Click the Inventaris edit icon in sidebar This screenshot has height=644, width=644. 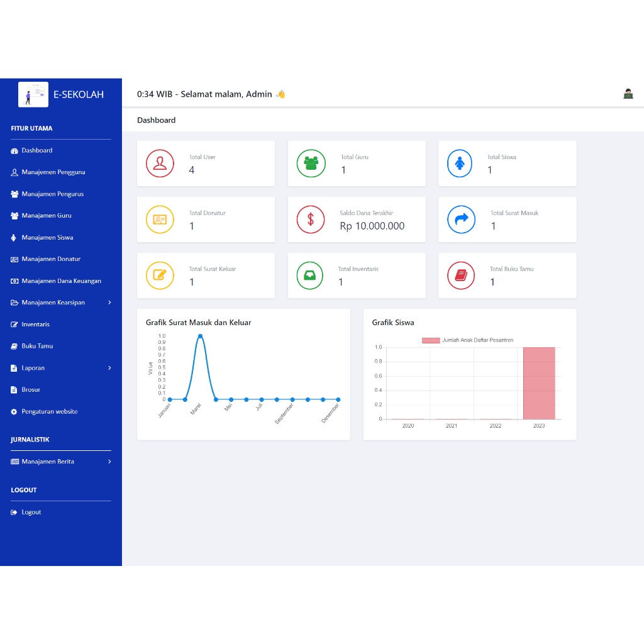pos(14,325)
